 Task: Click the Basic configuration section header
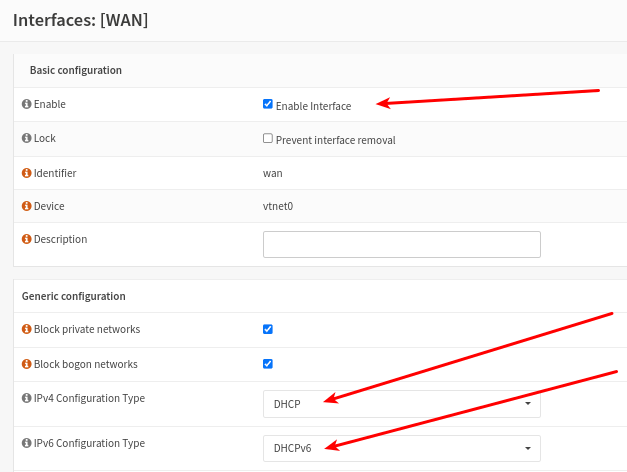tap(76, 70)
